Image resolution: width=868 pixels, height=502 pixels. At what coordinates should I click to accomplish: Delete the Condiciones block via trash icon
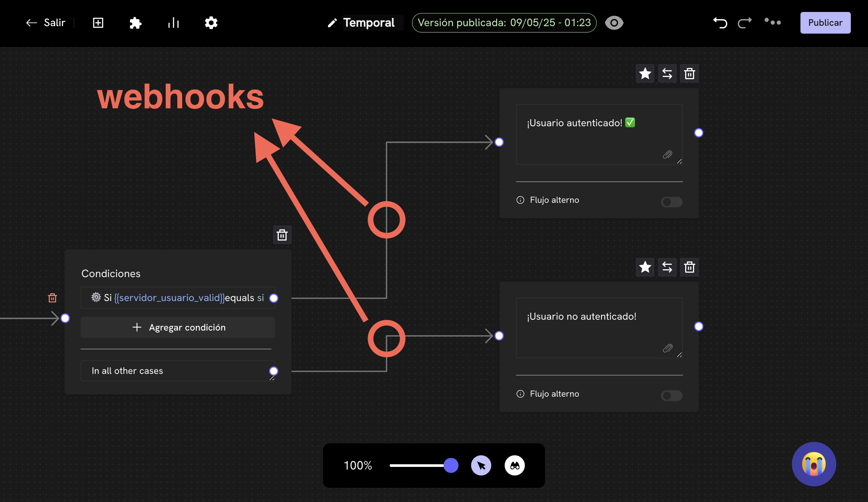click(282, 235)
